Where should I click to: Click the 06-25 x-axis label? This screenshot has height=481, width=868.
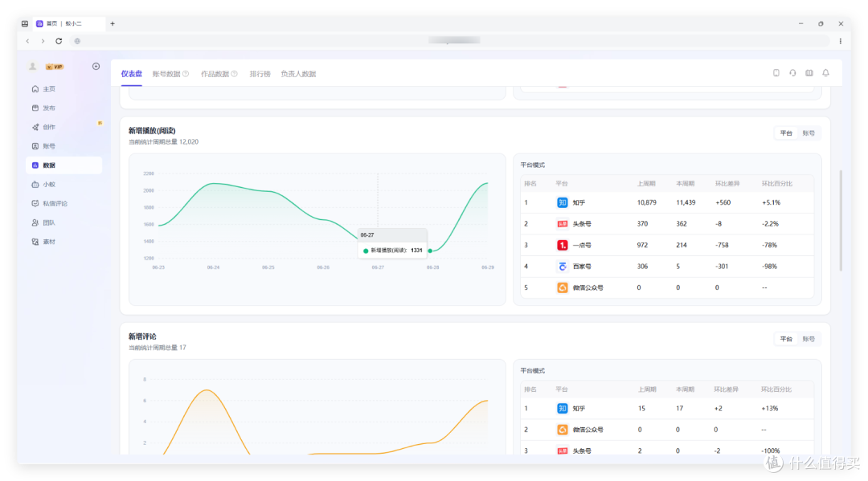tap(268, 267)
